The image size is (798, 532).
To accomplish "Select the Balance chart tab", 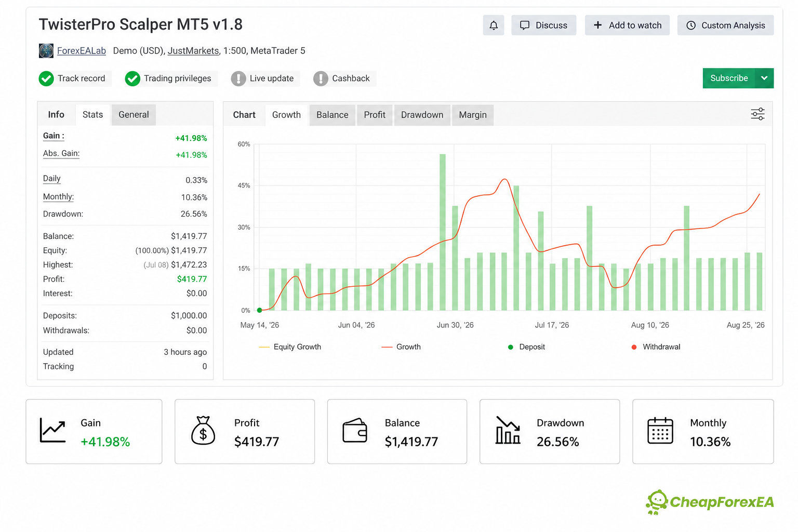I will (x=332, y=115).
